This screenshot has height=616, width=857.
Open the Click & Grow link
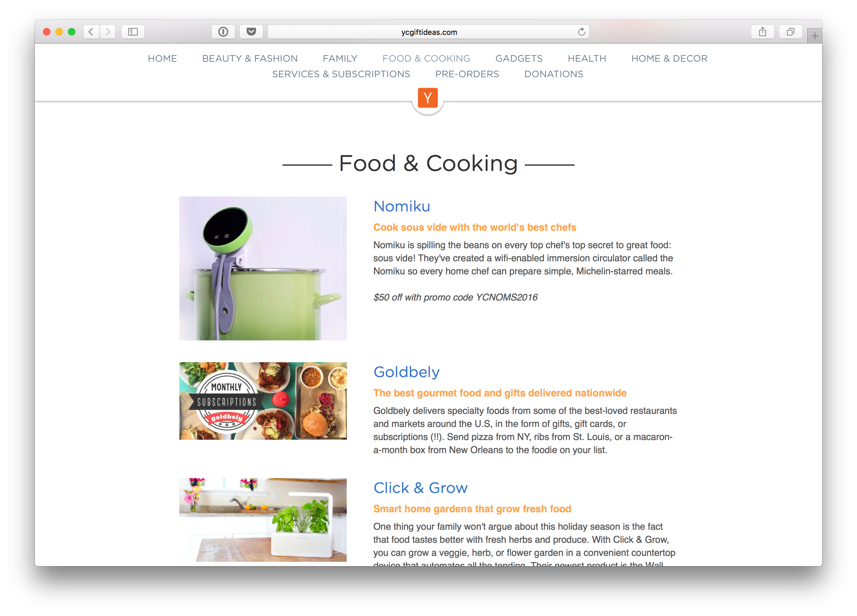[421, 488]
